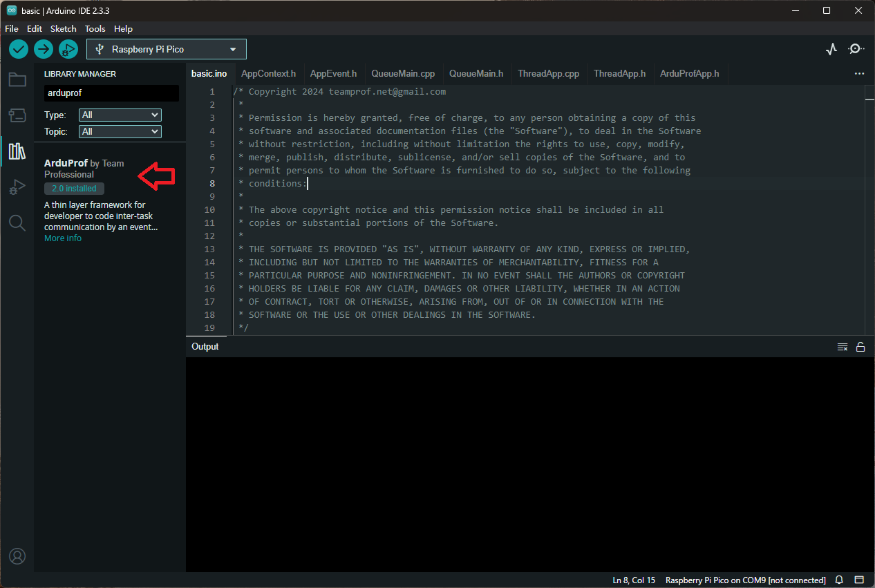Screen dimensions: 875x588
Task: Click line number 8 in the gutter
Action: pyautogui.click(x=212, y=183)
